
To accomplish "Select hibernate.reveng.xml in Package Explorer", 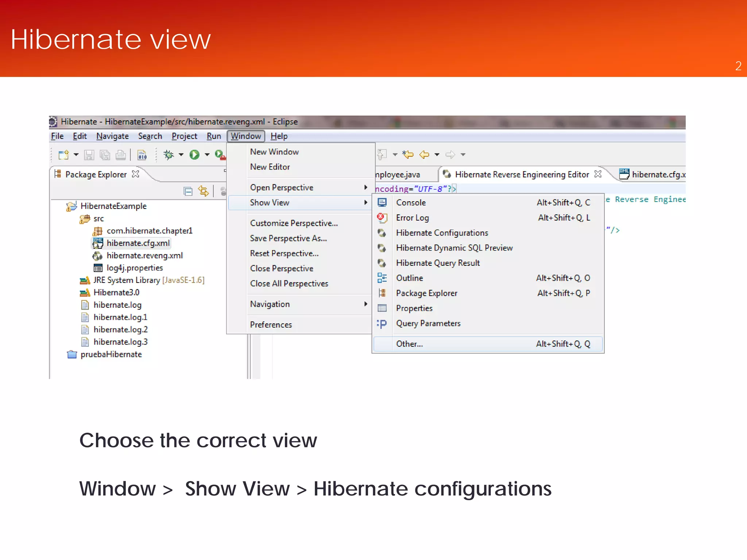I will 144,256.
